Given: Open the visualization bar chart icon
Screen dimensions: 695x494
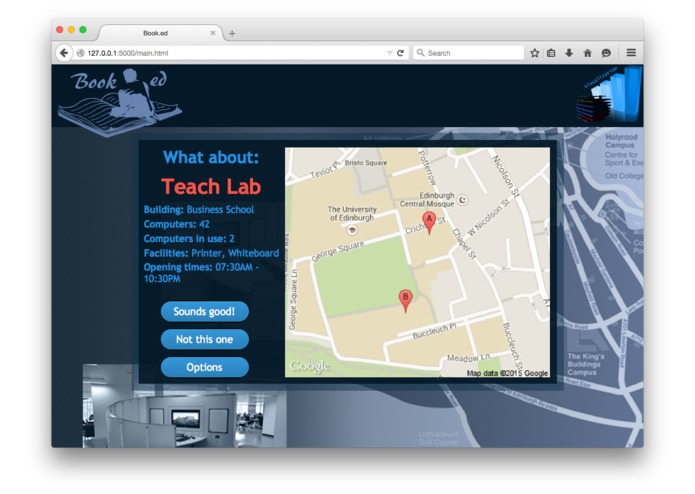Looking at the screenshot, I should [609, 94].
